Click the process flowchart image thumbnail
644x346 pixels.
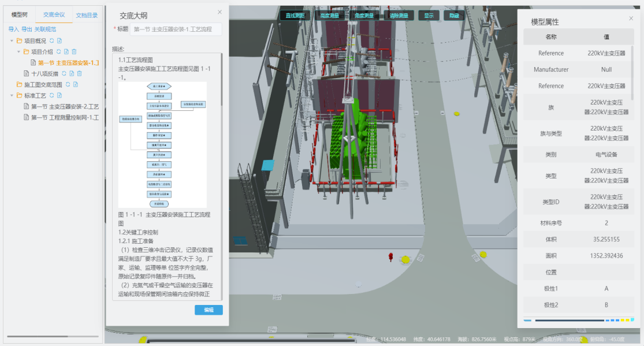pos(163,144)
